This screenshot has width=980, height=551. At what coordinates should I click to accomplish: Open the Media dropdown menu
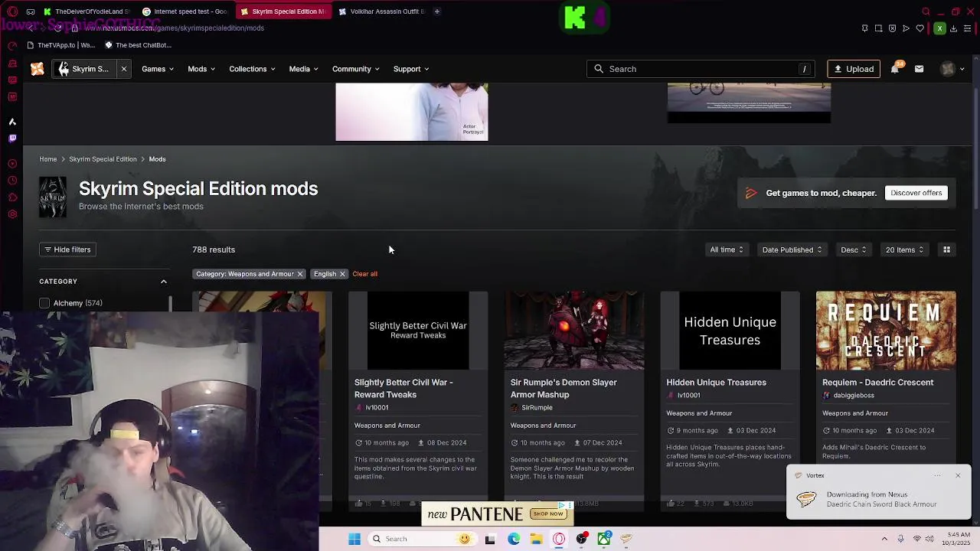[x=303, y=69]
